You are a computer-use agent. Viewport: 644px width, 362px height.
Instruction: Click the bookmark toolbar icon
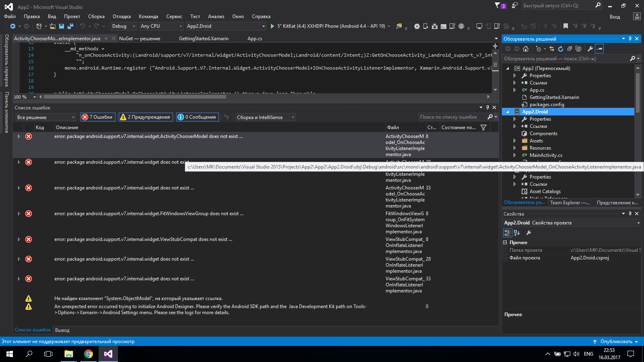(566, 26)
